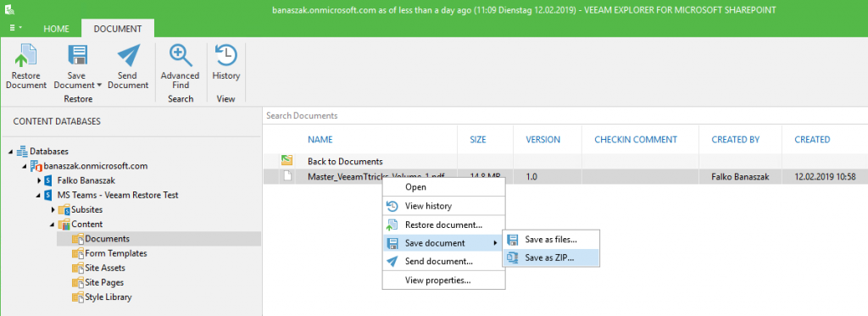Sort by CHECKIN COMMENT column header
Viewport: 868px width, 316px height.
coord(636,140)
